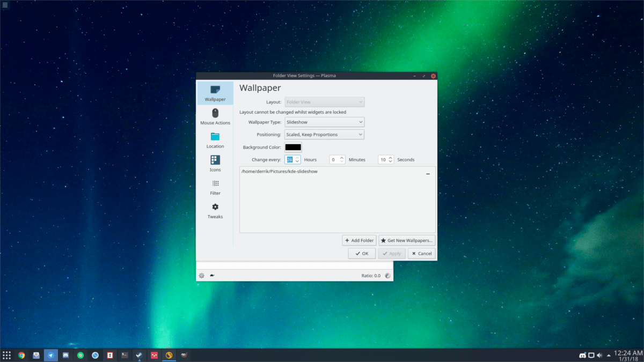Viewport: 644px width, 362px height.
Task: Open the Mouse Actions settings page
Action: click(x=215, y=116)
